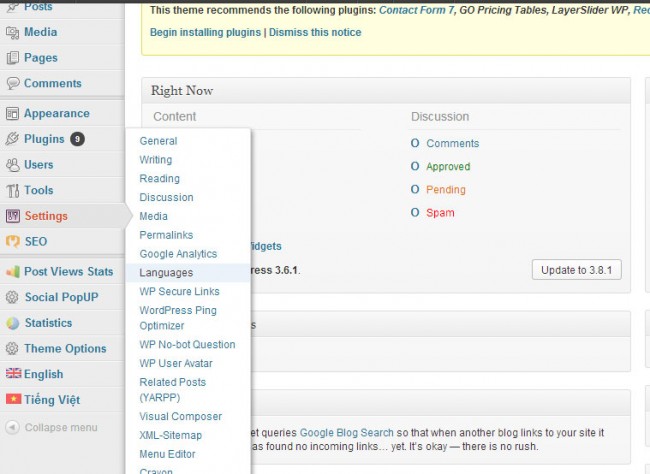The image size is (650, 474).
Task: Select WP No-bot Question submenu item
Action: pyautogui.click(x=187, y=345)
